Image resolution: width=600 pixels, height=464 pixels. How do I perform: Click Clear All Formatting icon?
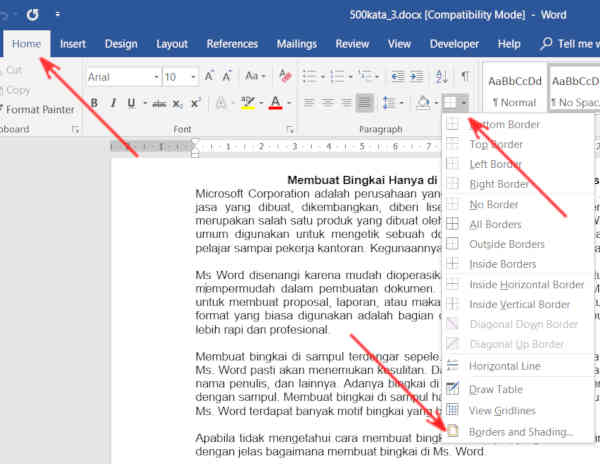[285, 76]
